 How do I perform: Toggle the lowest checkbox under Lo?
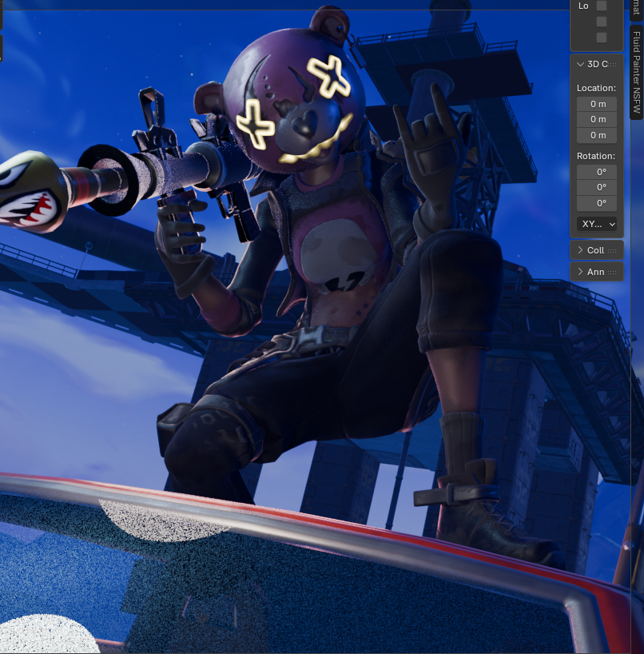click(602, 38)
